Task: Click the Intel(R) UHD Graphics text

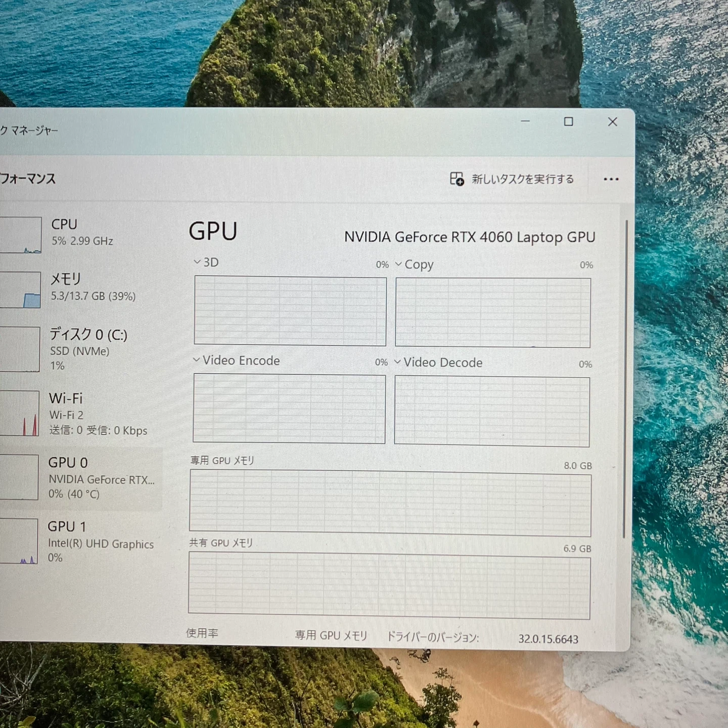Action: (101, 544)
